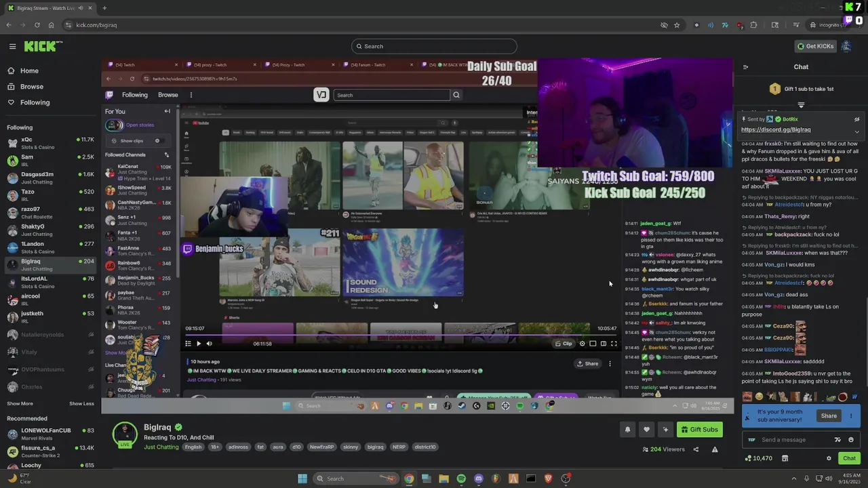868x488 pixels.
Task: Open Sam channel in Following list
Action: (x=50, y=161)
